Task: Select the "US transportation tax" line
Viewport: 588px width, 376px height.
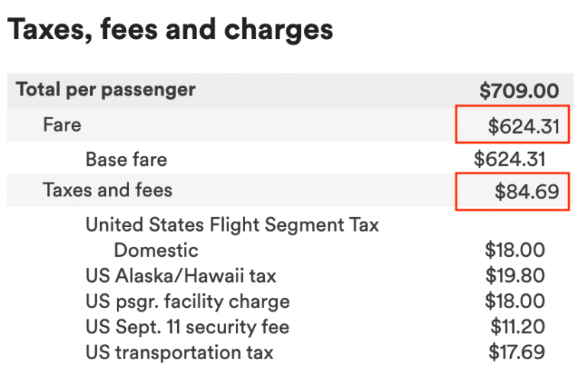Action: coord(179,352)
